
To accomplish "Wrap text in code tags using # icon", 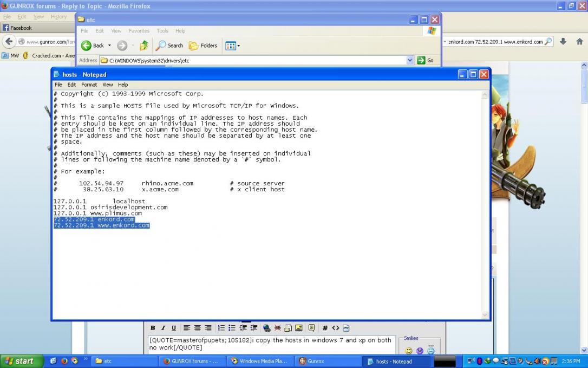I will (x=325, y=328).
